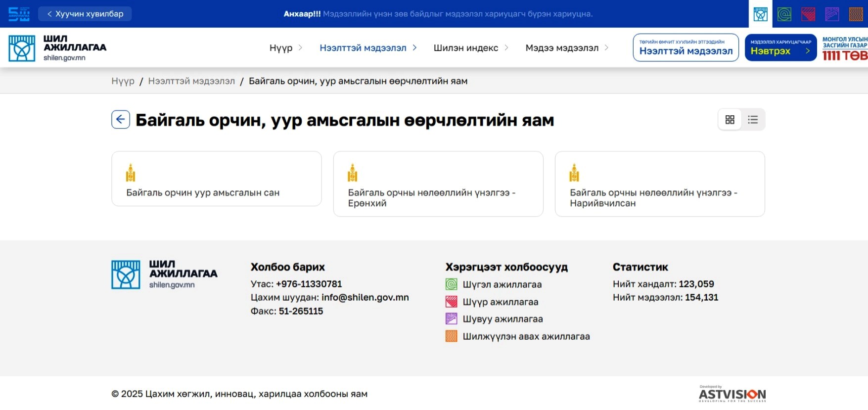Screen dimensions: 868x410
Task: Switch to grid view layout
Action: (730, 120)
